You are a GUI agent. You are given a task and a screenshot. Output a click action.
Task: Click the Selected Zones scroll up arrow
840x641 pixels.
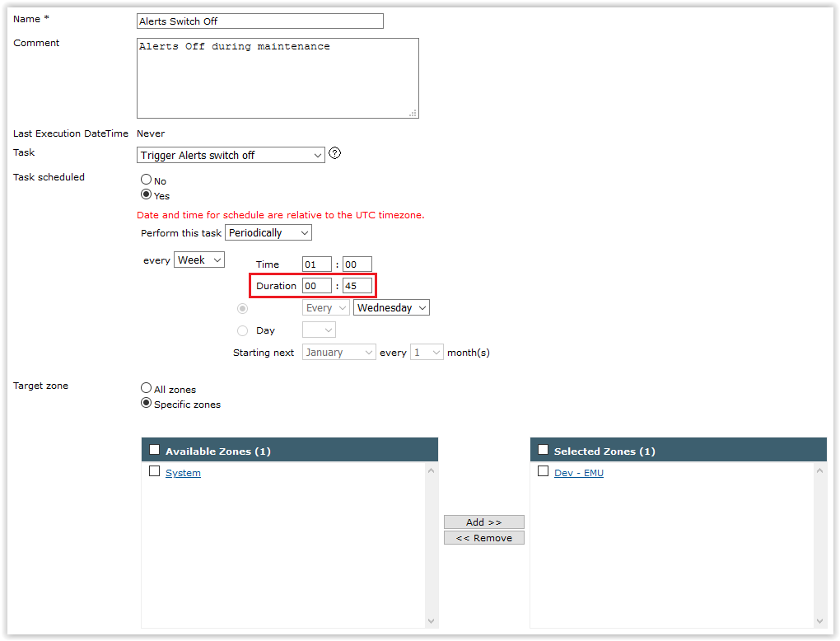[x=819, y=470]
